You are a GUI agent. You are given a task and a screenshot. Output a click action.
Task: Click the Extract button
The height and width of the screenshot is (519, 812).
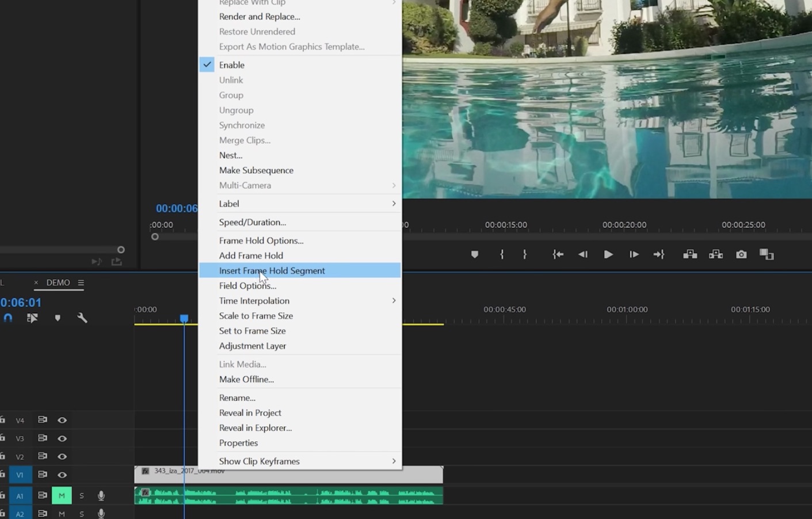716,254
